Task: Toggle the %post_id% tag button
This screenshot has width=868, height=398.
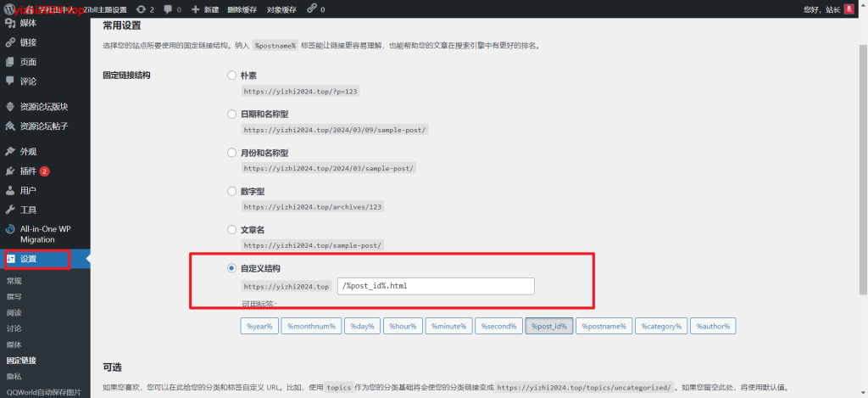Action: (x=549, y=326)
